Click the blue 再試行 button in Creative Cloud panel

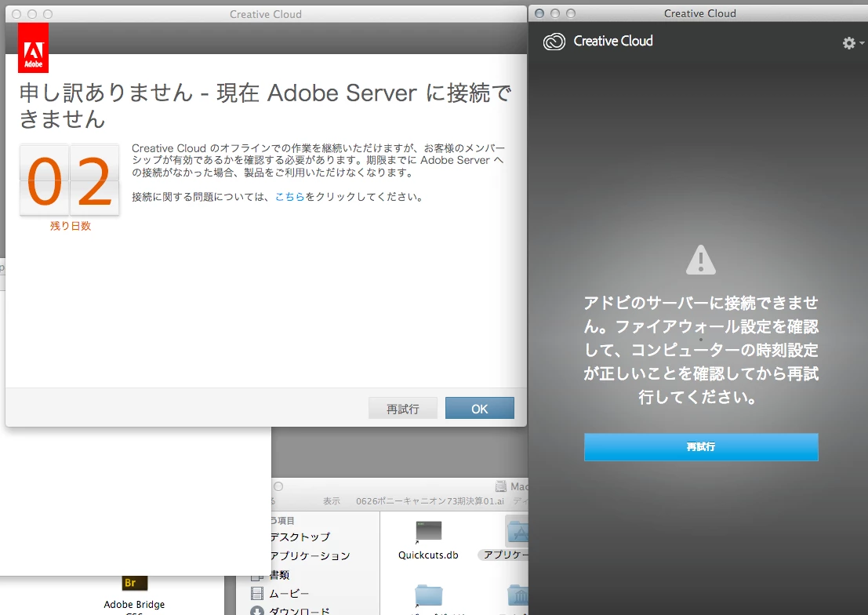tap(701, 446)
